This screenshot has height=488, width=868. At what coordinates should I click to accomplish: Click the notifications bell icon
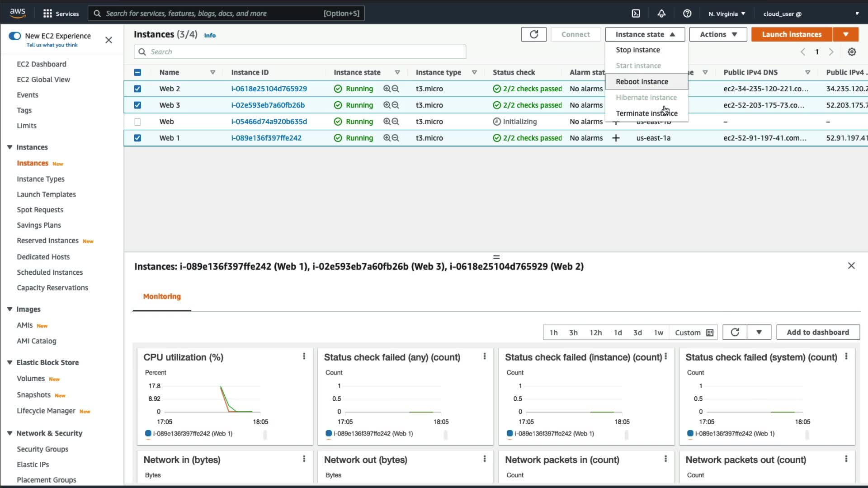tap(661, 14)
